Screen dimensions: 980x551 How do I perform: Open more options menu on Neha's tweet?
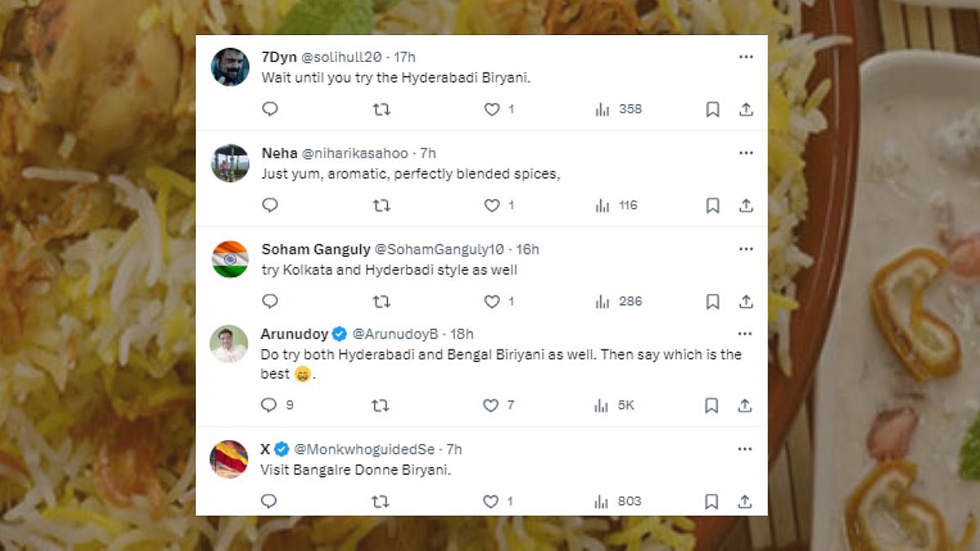click(746, 153)
